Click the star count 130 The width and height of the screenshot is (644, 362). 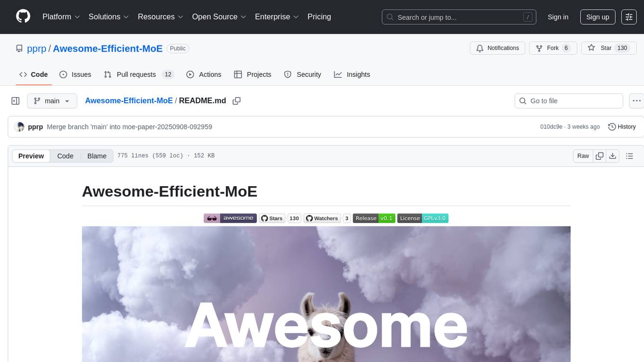(x=622, y=48)
